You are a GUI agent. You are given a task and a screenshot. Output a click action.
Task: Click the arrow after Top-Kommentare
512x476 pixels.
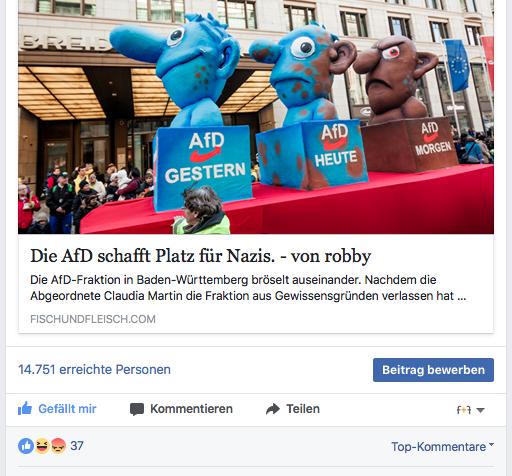tap(491, 444)
